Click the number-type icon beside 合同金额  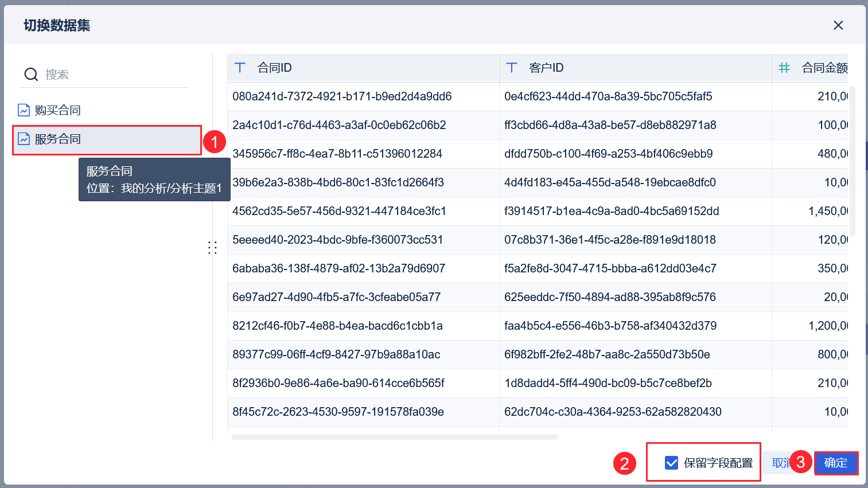click(x=784, y=68)
